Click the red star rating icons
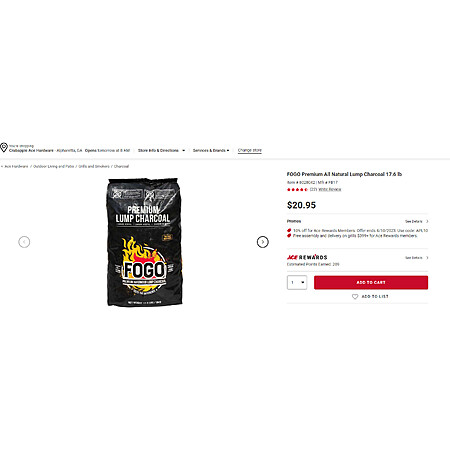Screen dimensions: 450x450 click(x=297, y=189)
